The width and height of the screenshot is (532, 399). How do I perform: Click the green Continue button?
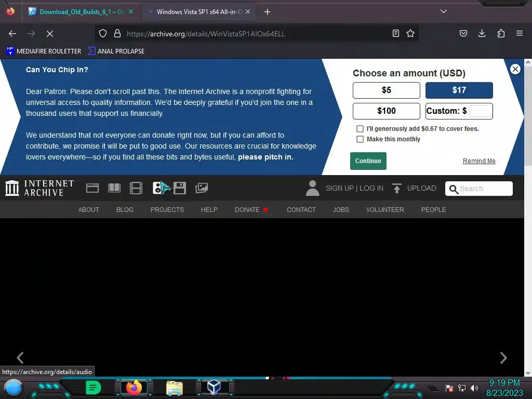coord(368,161)
